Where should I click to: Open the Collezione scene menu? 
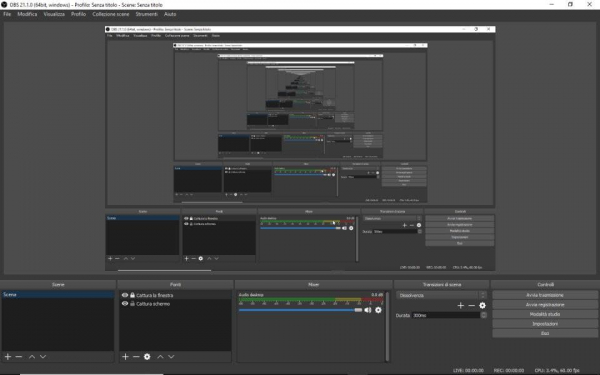tap(111, 14)
